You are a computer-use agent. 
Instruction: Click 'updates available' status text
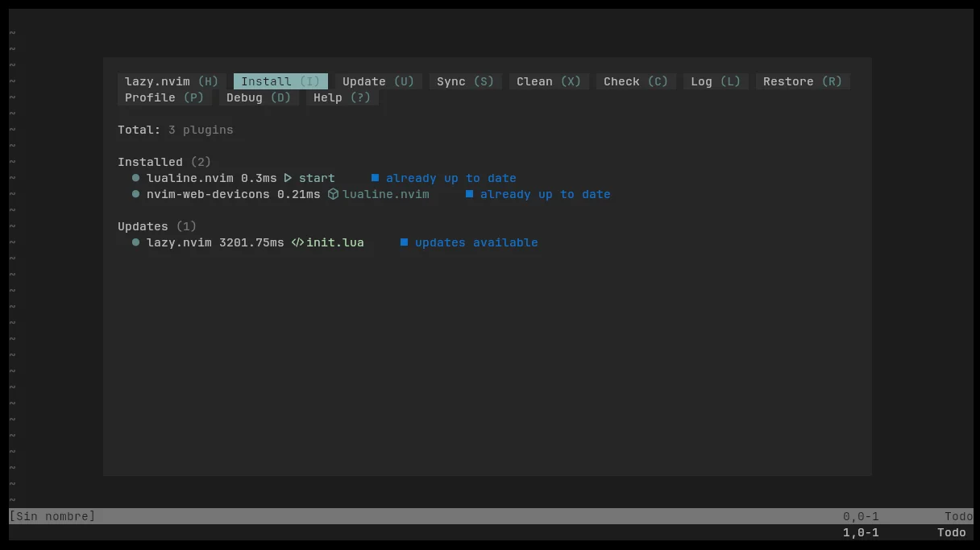point(476,242)
